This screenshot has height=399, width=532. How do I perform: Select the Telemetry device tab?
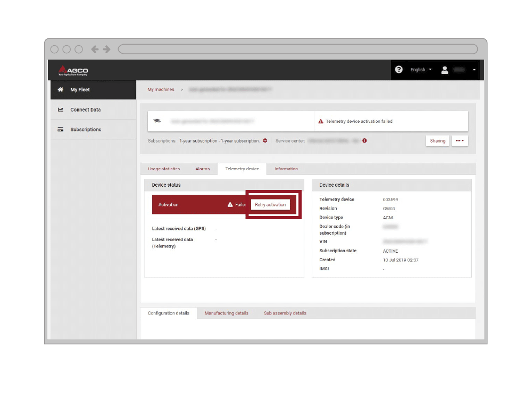(x=242, y=169)
